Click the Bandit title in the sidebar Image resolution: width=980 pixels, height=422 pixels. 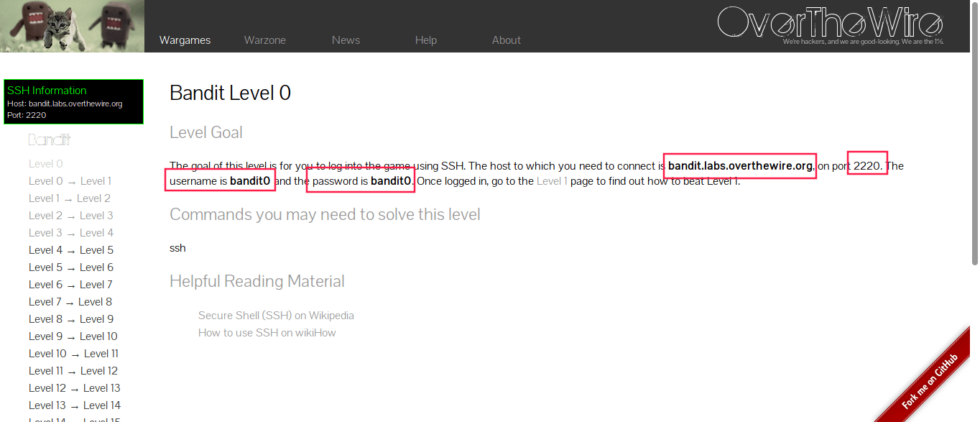[x=50, y=139]
